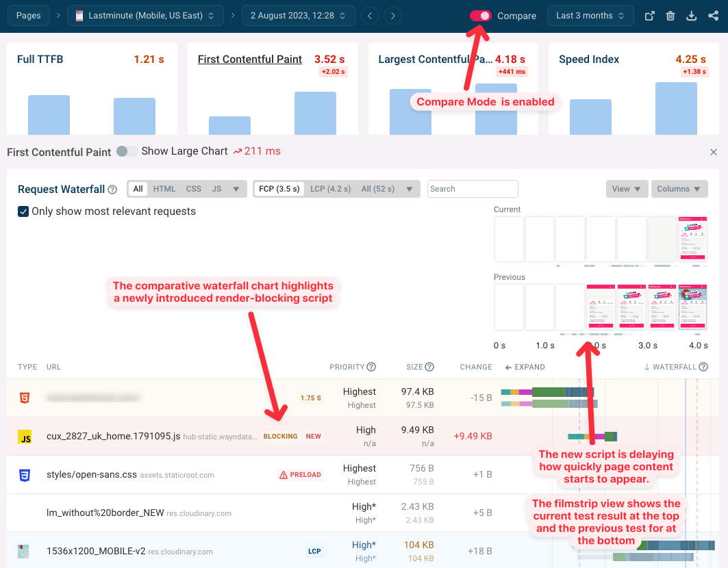The width and height of the screenshot is (728, 568).
Task: Open the Full TTFB metric card
Action: 92,89
